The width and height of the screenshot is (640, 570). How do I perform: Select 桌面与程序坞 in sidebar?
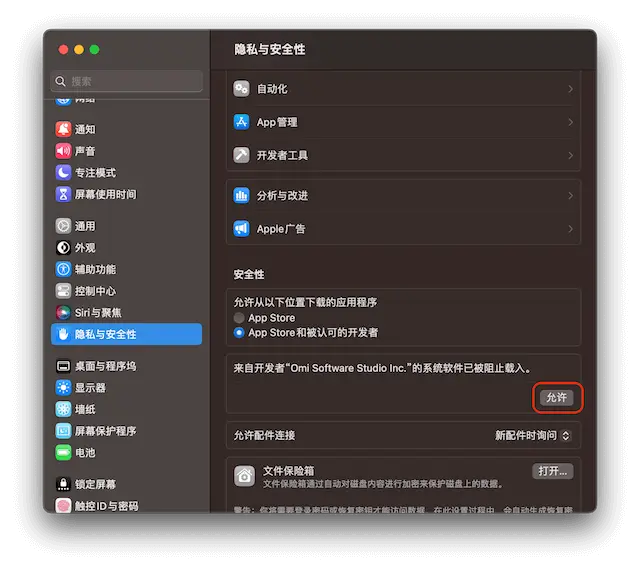pyautogui.click(x=105, y=366)
